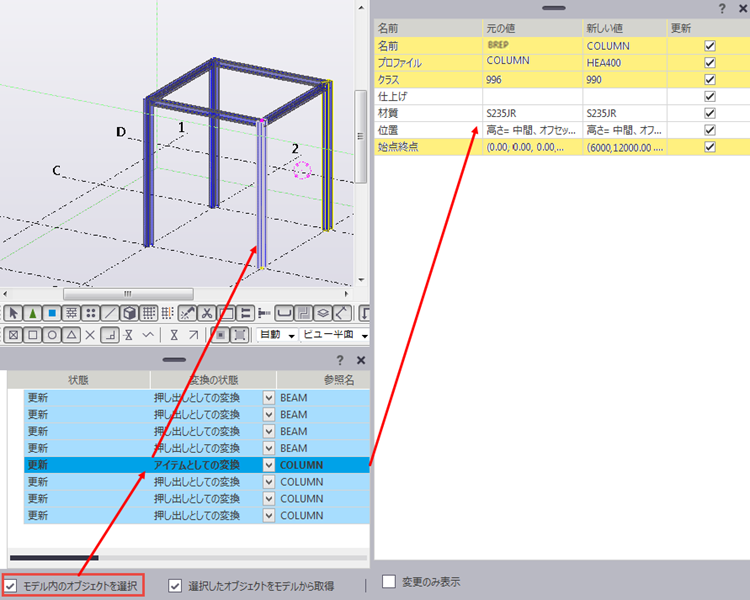
Task: Uncheck the 更新 box for 仕上げ row
Action: 710,96
